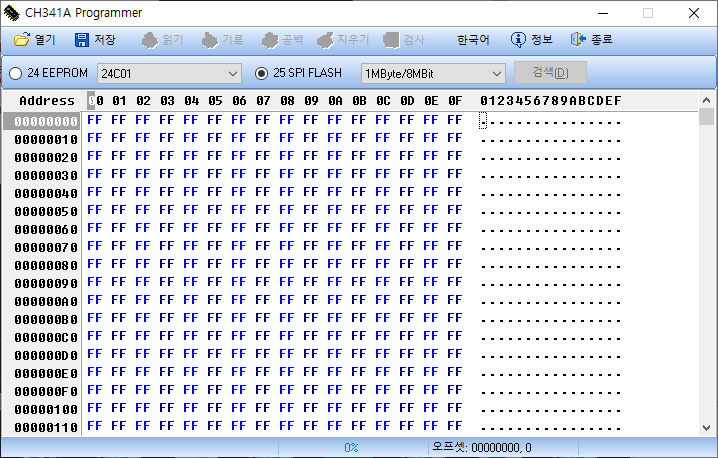Viewport: 718px width, 458px height.
Task: Select address row 00000080
Action: pyautogui.click(x=46, y=266)
